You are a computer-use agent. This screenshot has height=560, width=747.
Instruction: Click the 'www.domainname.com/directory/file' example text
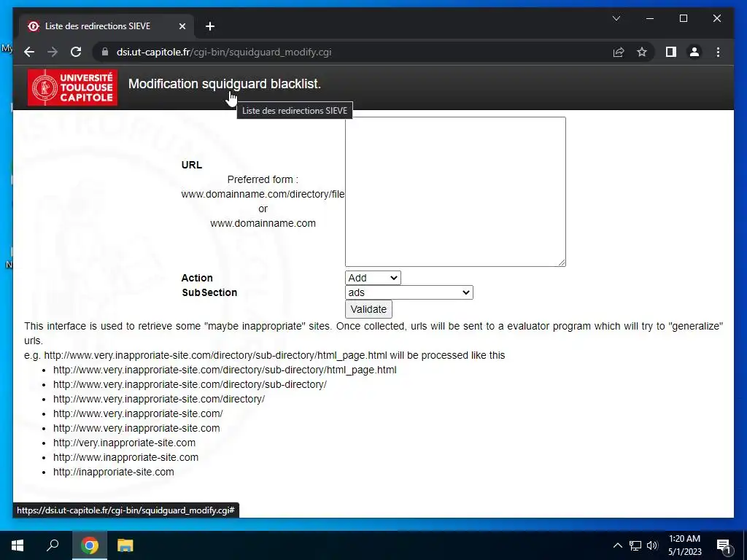pyautogui.click(x=263, y=194)
